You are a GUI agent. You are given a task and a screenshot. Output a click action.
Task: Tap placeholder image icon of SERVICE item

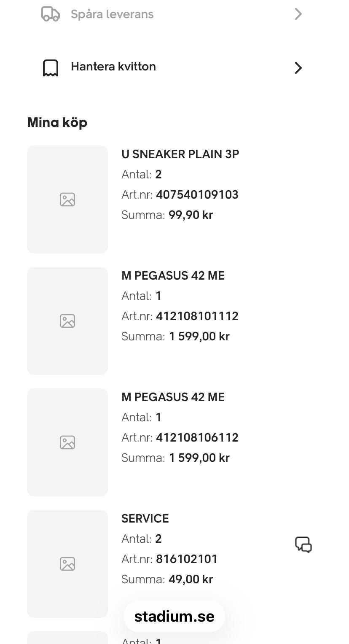[67, 564]
